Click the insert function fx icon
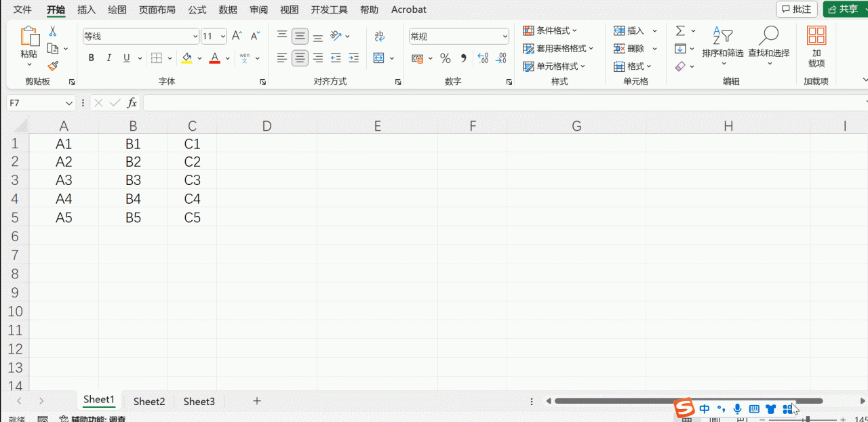The height and width of the screenshot is (422, 868). pyautogui.click(x=132, y=103)
